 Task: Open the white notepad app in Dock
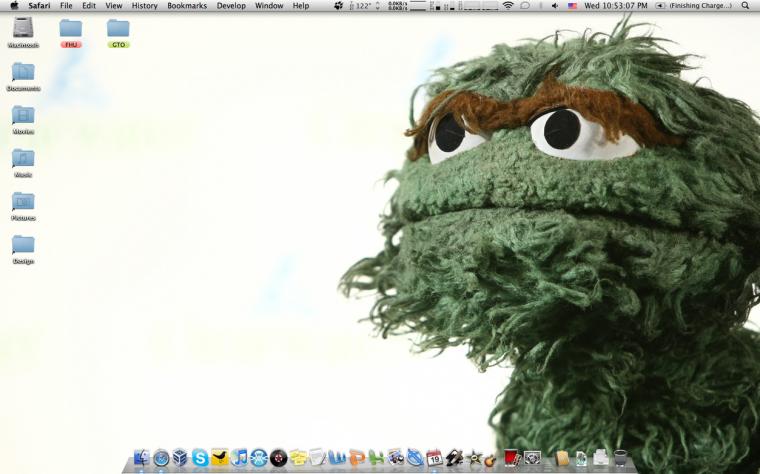point(317,457)
